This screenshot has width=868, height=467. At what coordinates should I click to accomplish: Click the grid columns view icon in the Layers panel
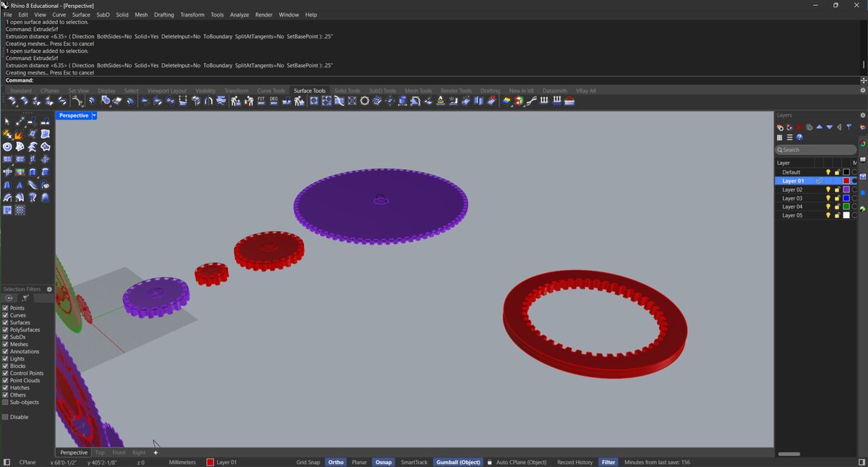click(x=780, y=137)
